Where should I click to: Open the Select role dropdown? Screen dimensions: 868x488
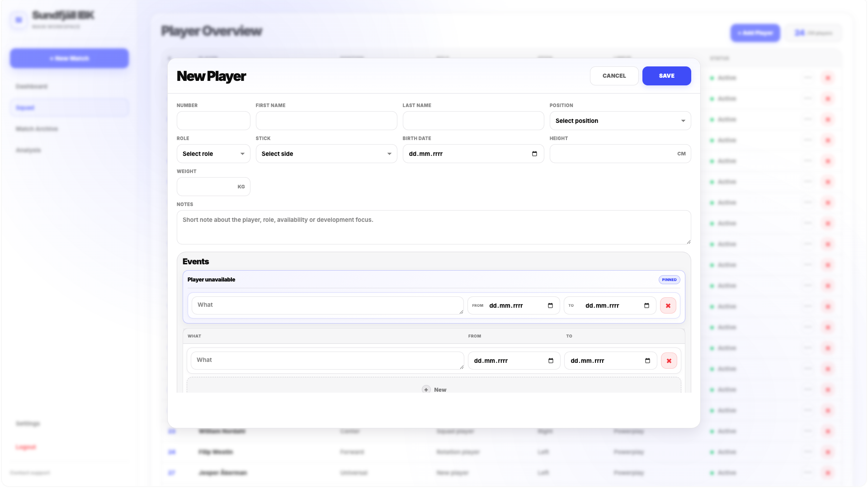coord(213,154)
